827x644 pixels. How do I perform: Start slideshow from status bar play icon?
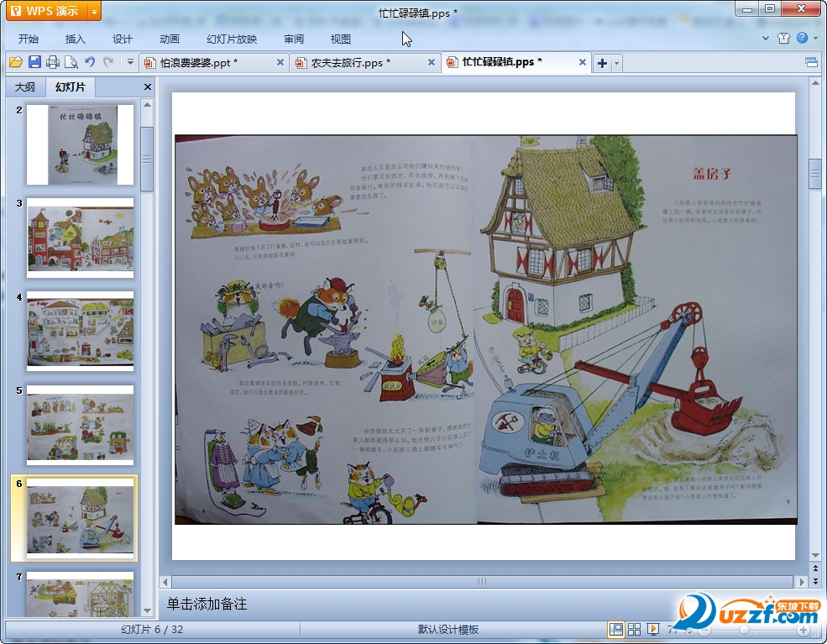click(x=653, y=629)
